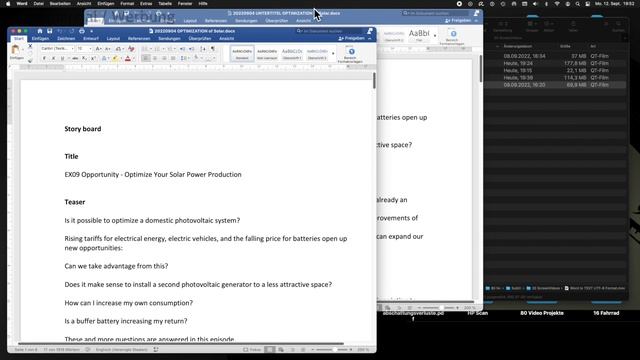Viewport: 640px width, 360px height.
Task: Apply the yellow text highlight color
Action: point(115,58)
